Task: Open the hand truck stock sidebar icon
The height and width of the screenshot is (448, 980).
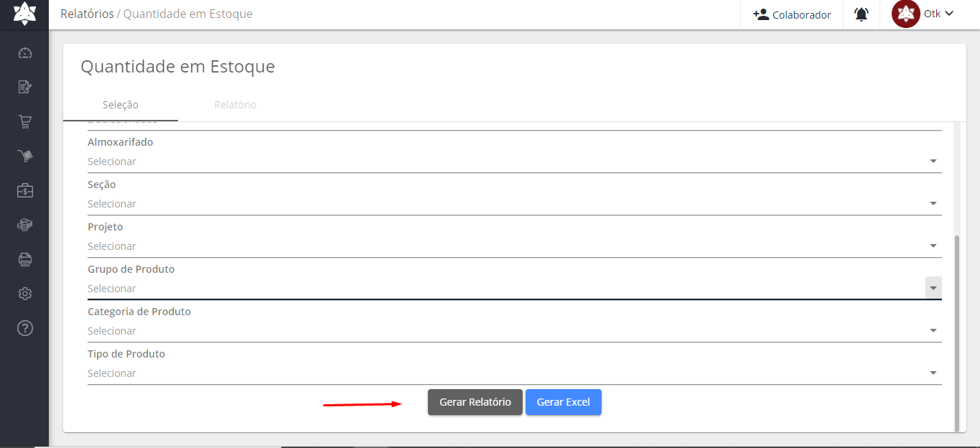Action: click(25, 156)
